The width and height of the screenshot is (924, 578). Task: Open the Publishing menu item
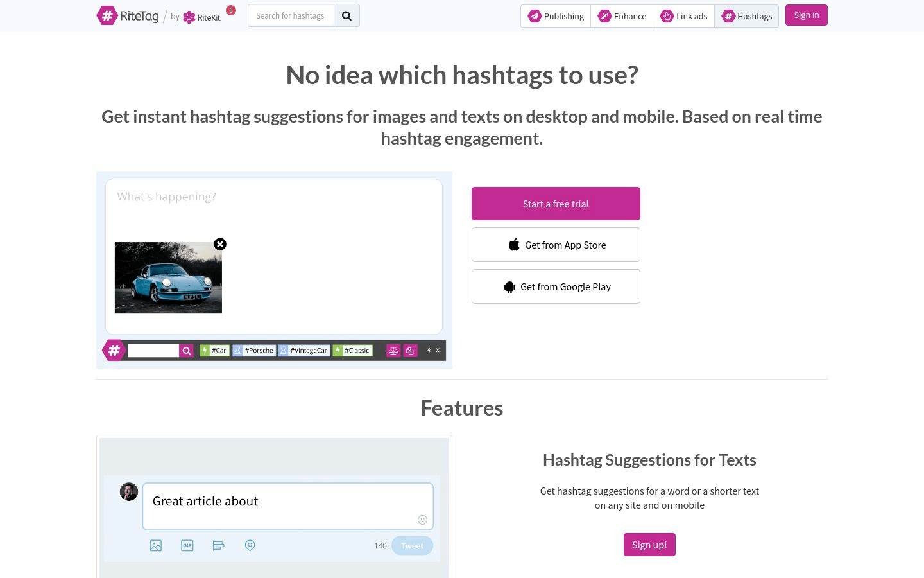556,16
